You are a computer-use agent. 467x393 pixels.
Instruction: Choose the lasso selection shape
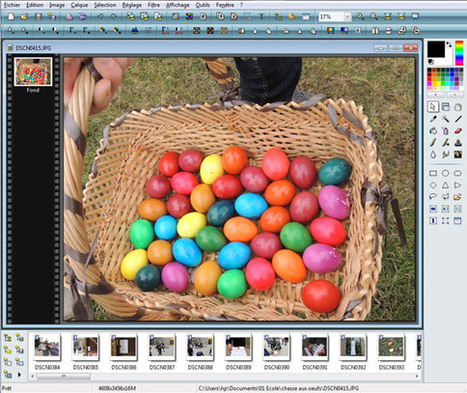pyautogui.click(x=433, y=197)
